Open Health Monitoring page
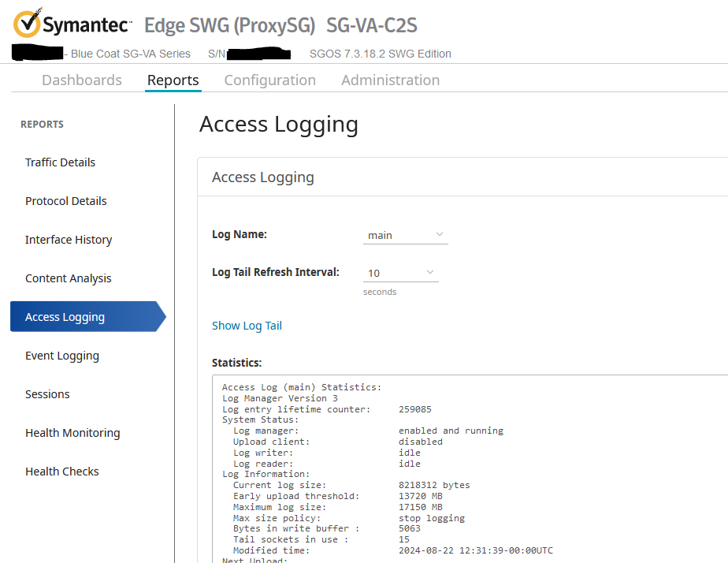Image resolution: width=728 pixels, height=563 pixels. [72, 433]
